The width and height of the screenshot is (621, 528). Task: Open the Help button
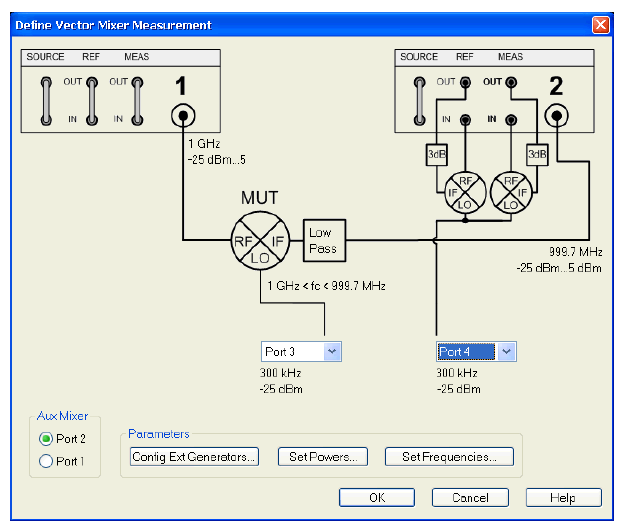coord(564,498)
